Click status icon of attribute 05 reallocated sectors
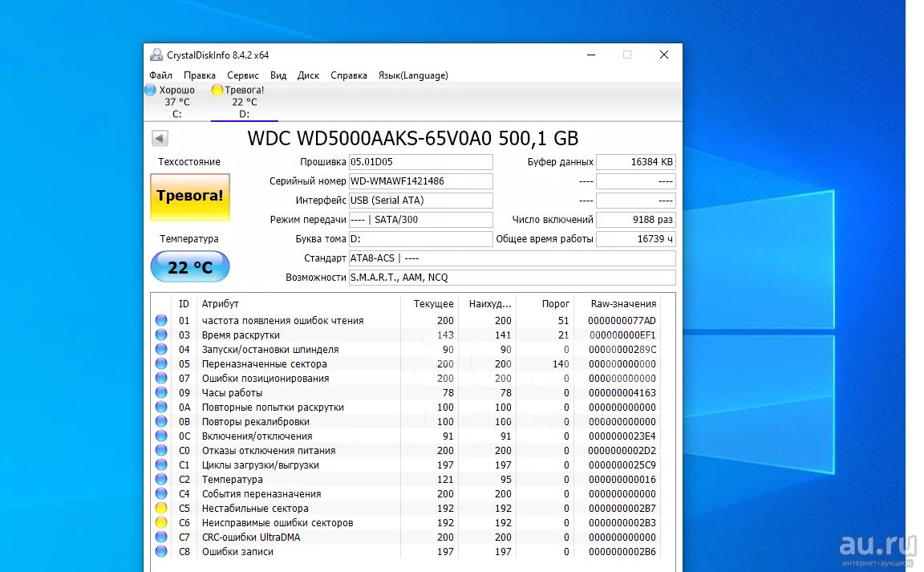Image resolution: width=924 pixels, height=572 pixels. point(161,364)
